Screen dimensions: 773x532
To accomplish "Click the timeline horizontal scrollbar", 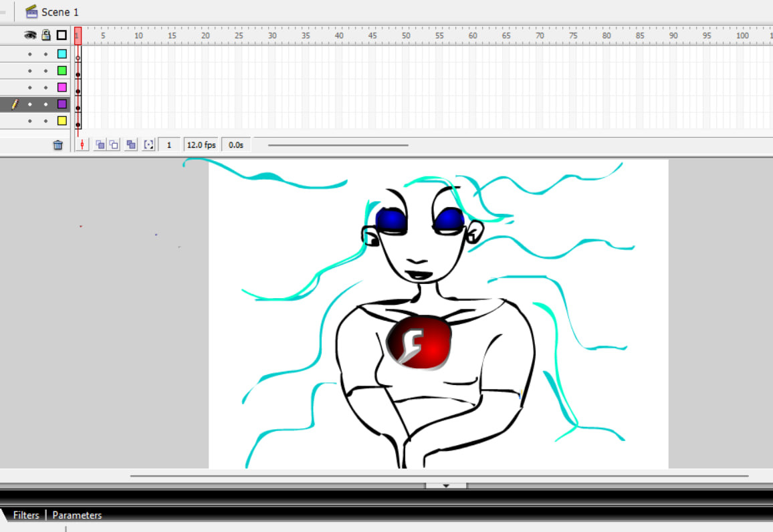I will point(338,145).
